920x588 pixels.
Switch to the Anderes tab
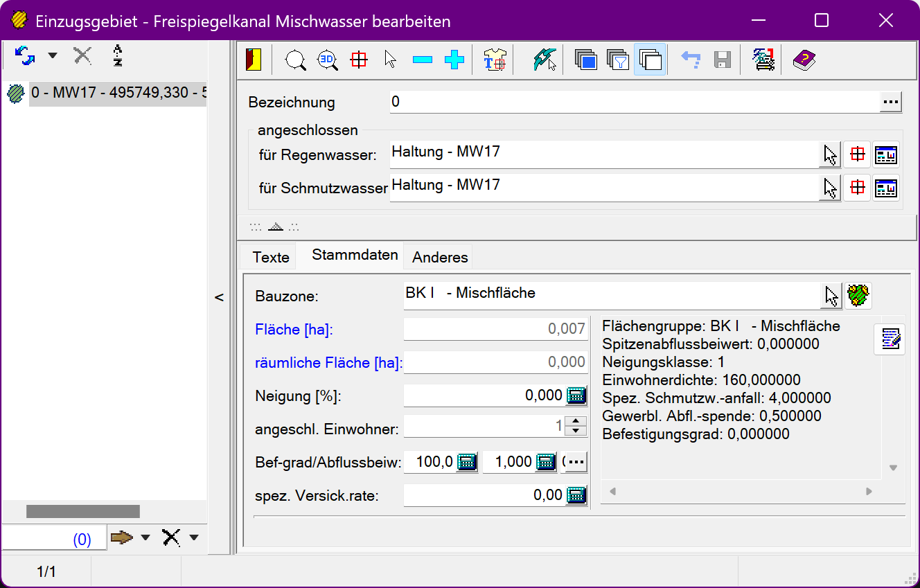tap(440, 257)
